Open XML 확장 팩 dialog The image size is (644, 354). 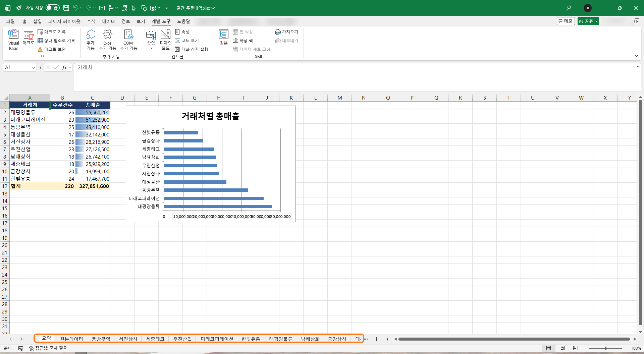[x=243, y=41]
